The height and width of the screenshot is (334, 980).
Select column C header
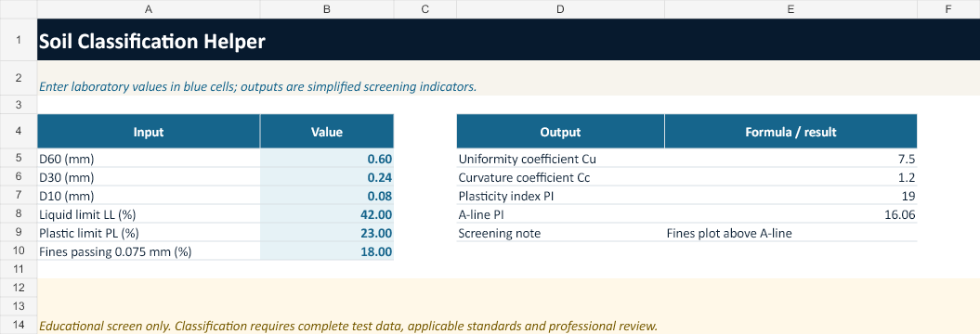[425, 8]
